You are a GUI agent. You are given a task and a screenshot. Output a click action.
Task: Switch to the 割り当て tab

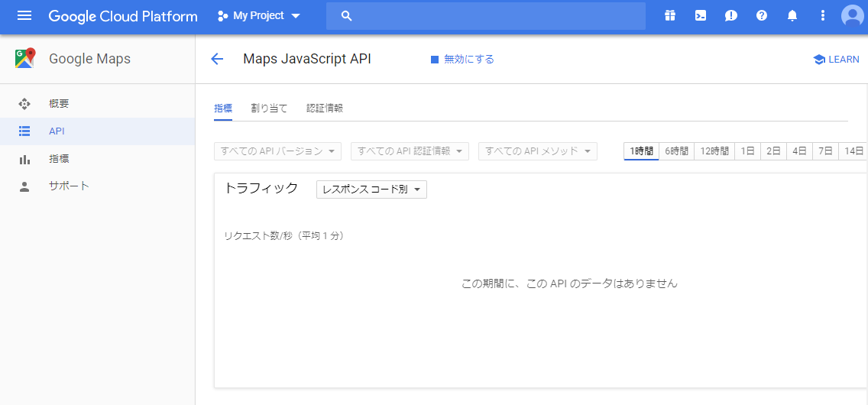(269, 109)
